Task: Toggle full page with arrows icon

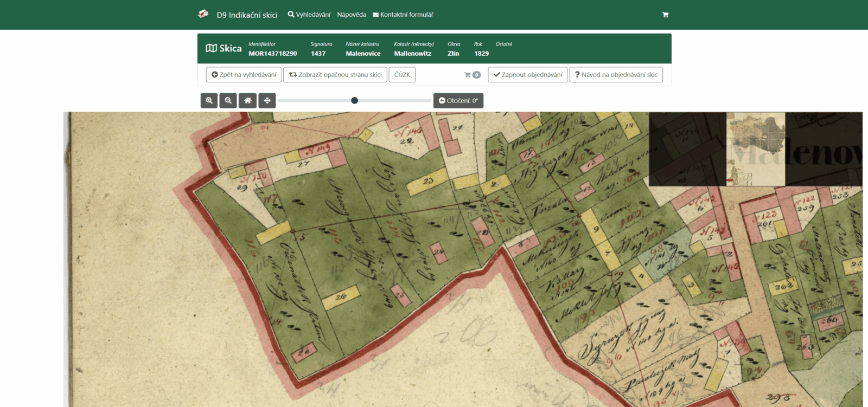Action: tap(267, 101)
